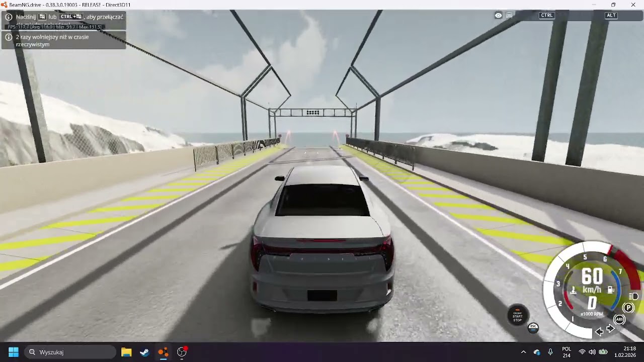Toggle the parking brake P indicator
The width and height of the screenshot is (644, 362).
[628, 308]
